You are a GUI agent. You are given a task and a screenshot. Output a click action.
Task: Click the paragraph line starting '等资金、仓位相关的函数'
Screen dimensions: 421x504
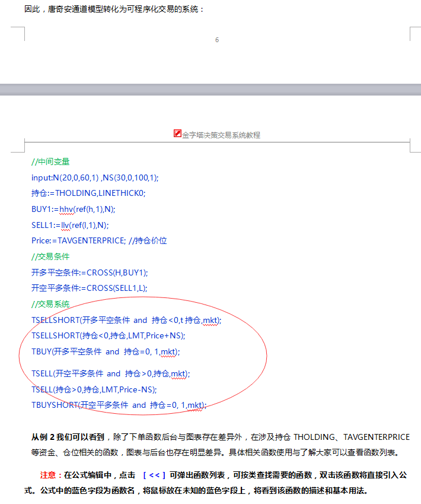pyautogui.click(x=216, y=452)
